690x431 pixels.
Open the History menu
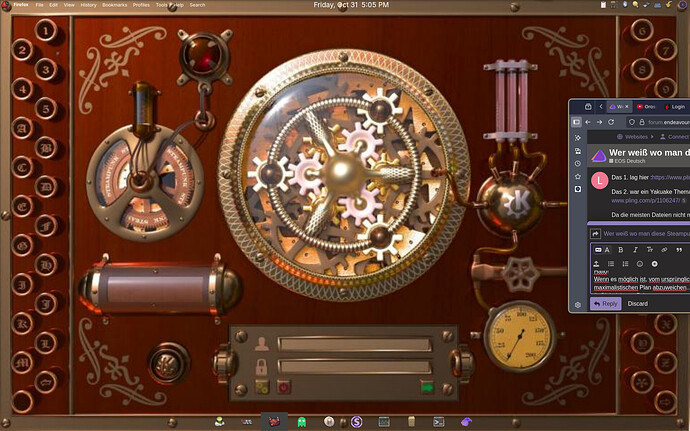[x=88, y=5]
